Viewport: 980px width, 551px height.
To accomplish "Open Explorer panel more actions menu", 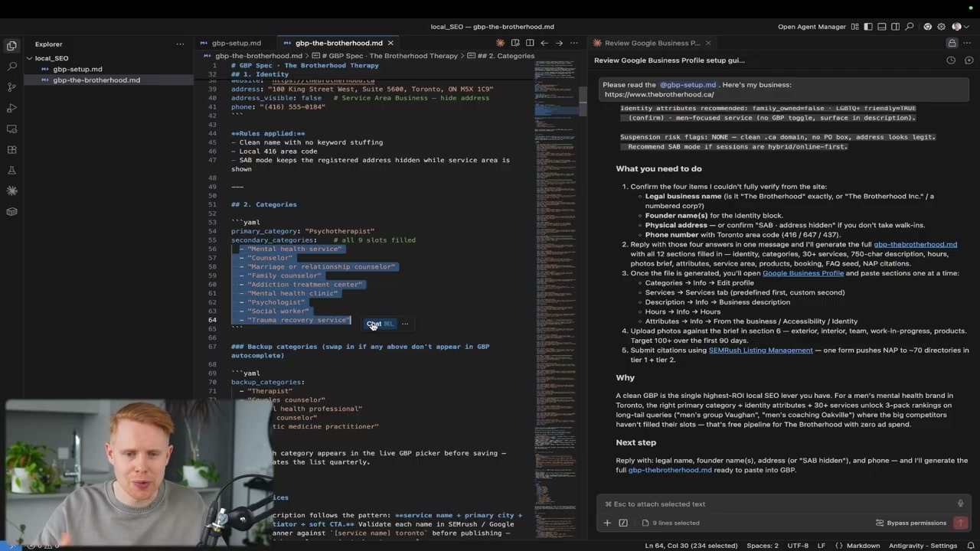I will click(x=181, y=44).
